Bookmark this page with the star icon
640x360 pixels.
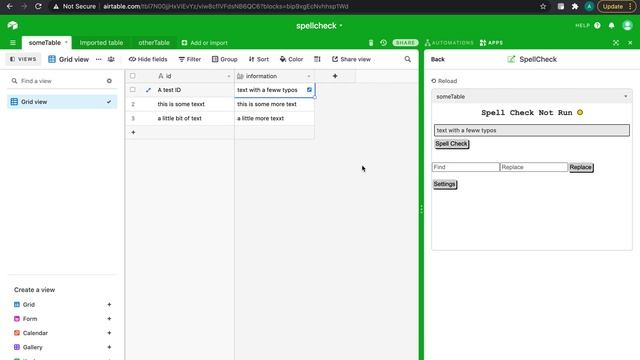tap(543, 7)
